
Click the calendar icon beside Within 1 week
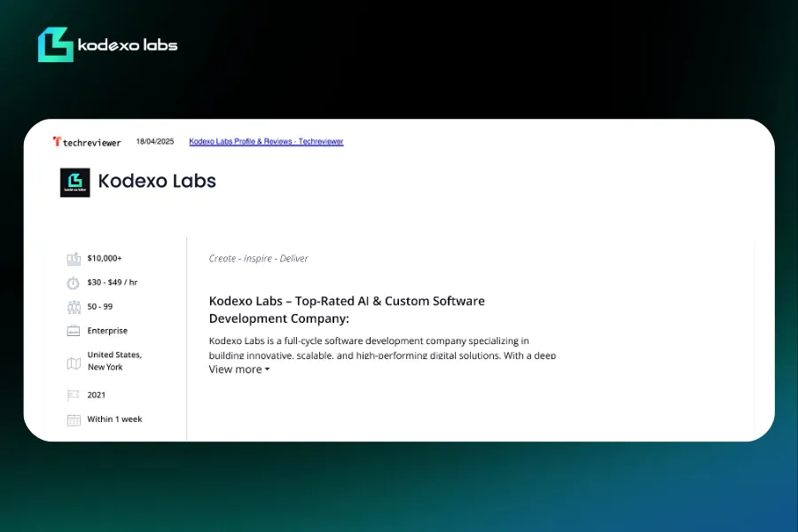(x=74, y=420)
